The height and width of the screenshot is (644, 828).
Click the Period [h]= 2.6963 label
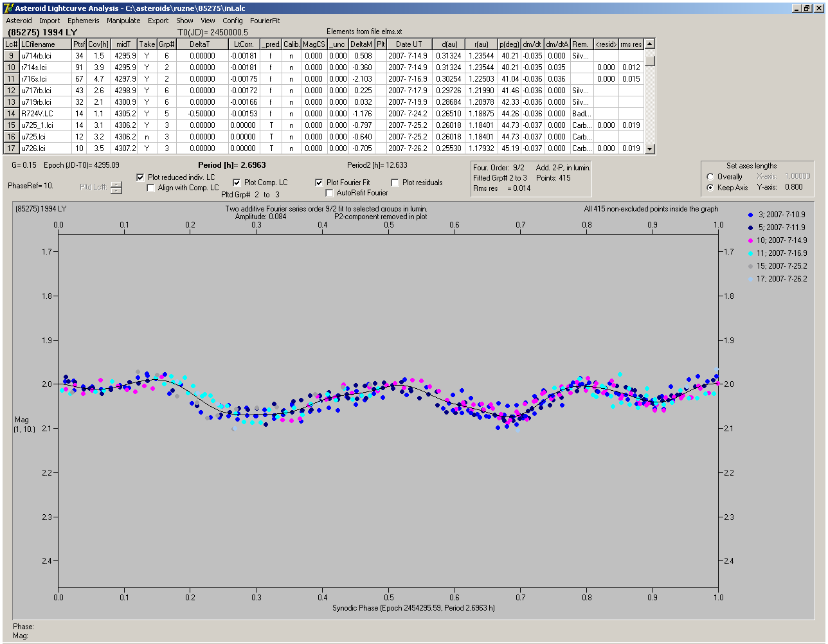click(231, 165)
